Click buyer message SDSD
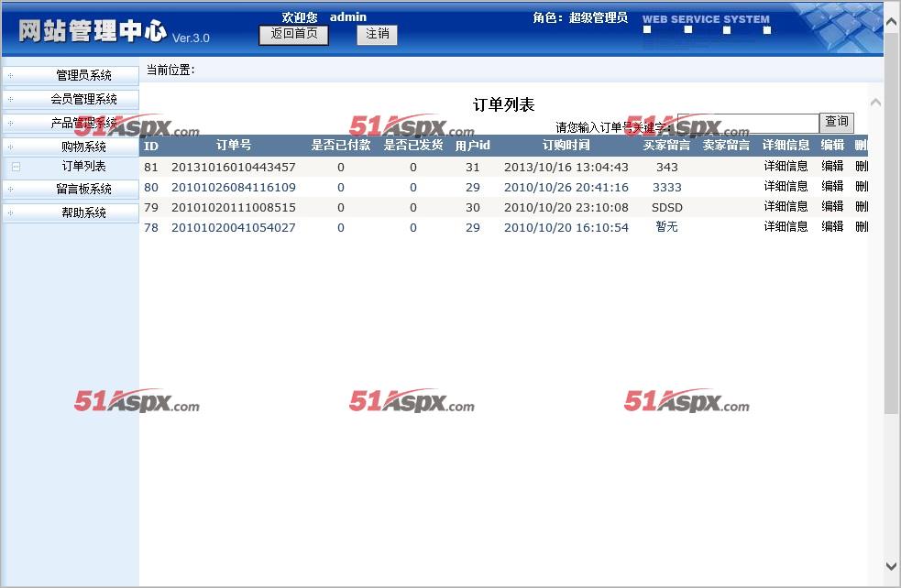 tap(666, 207)
